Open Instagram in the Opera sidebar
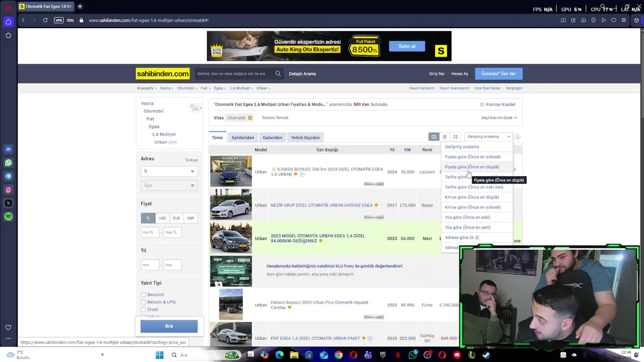 tap(8, 190)
